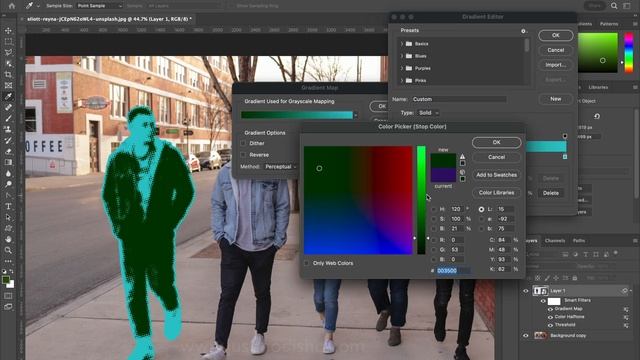Open the gradient Type Solid dropdown
This screenshot has width=640, height=360.
428,113
